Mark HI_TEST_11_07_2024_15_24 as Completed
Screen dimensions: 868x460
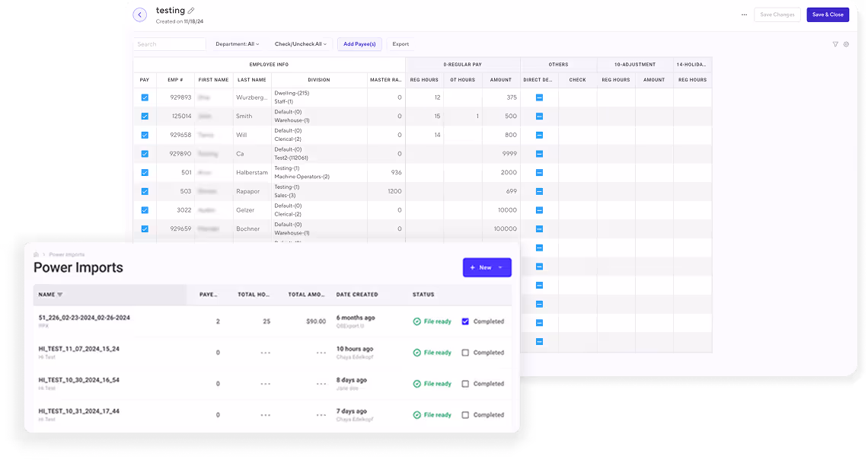coord(465,353)
